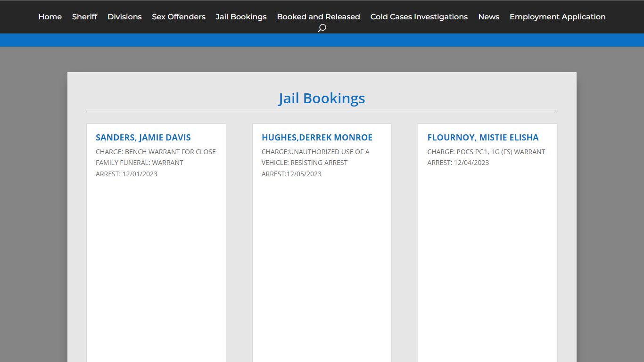Select Jail Bookings in the navigation bar
Viewport: 644px width, 362px height.
241,16
